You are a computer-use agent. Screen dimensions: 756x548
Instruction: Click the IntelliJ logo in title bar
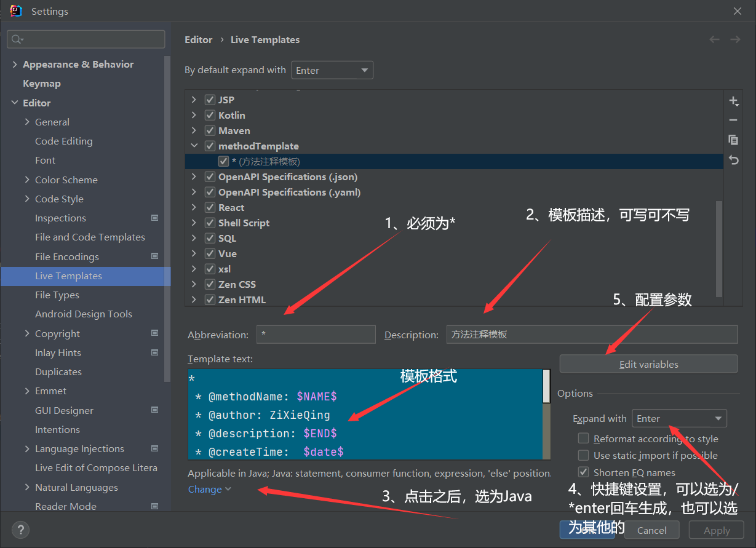click(16, 11)
